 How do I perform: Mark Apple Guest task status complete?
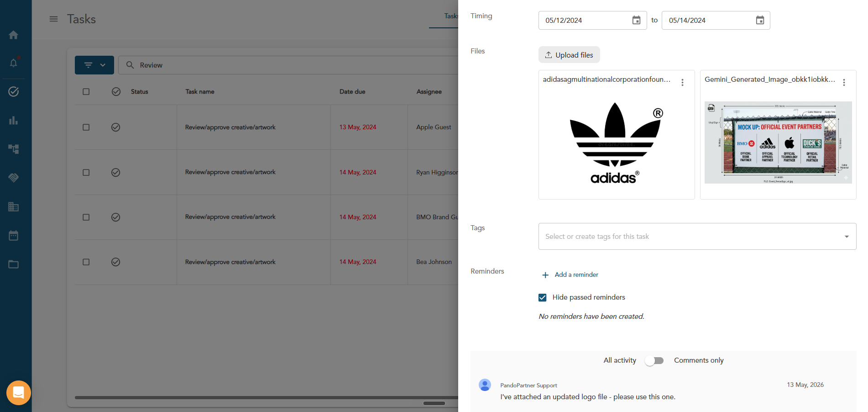point(116,127)
